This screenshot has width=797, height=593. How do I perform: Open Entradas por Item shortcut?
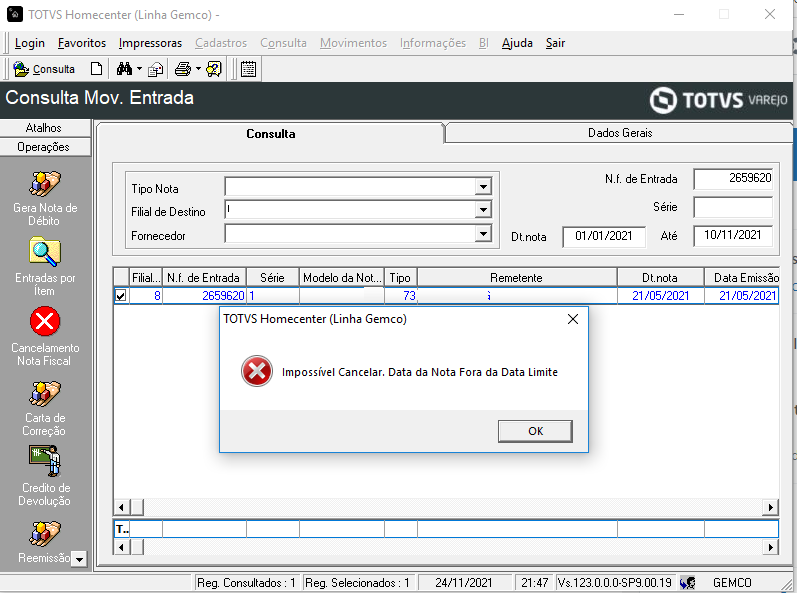click(45, 267)
